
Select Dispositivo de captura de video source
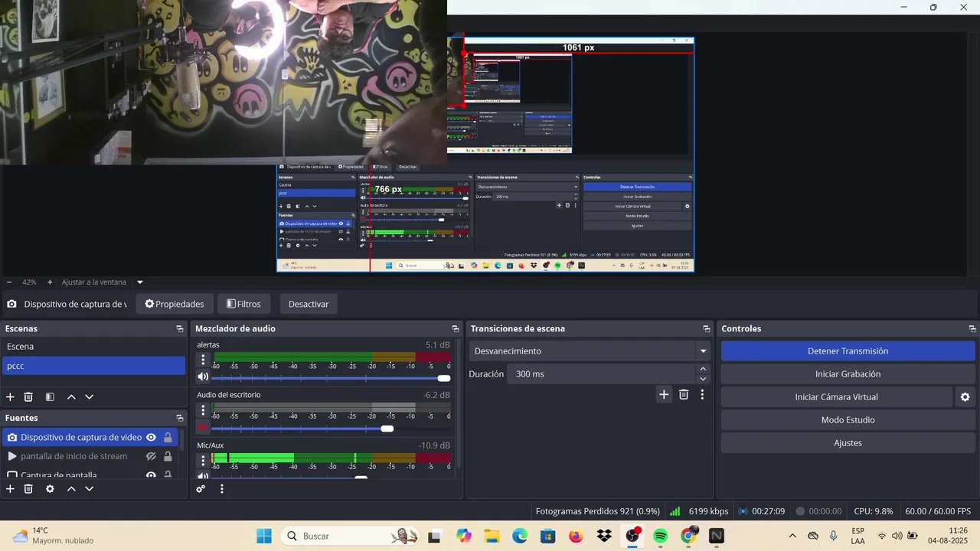[x=81, y=438]
